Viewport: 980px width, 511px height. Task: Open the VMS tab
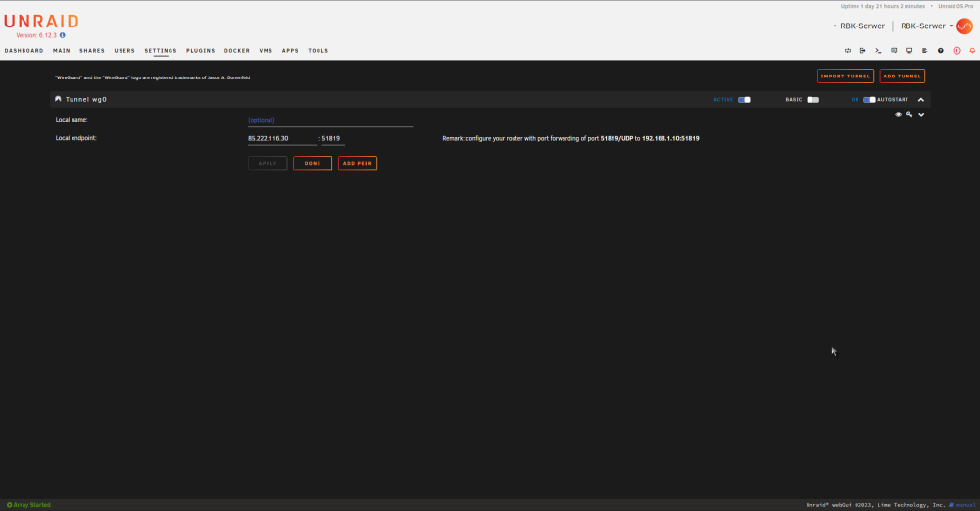(267, 51)
